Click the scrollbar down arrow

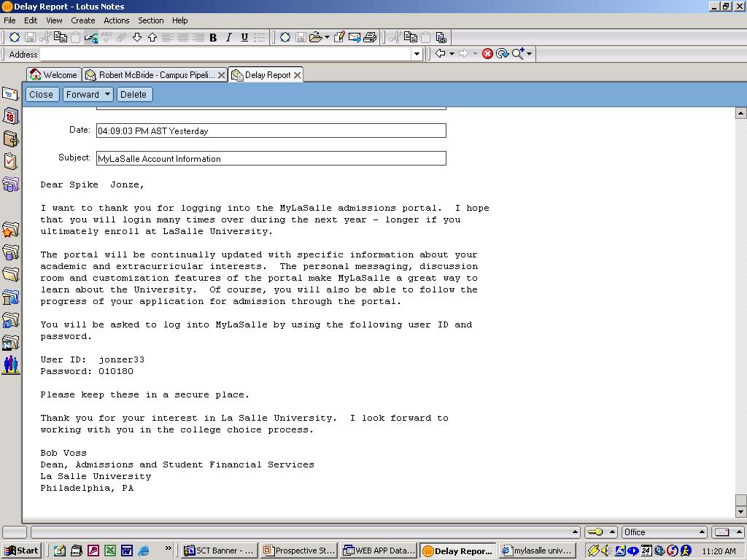click(741, 512)
